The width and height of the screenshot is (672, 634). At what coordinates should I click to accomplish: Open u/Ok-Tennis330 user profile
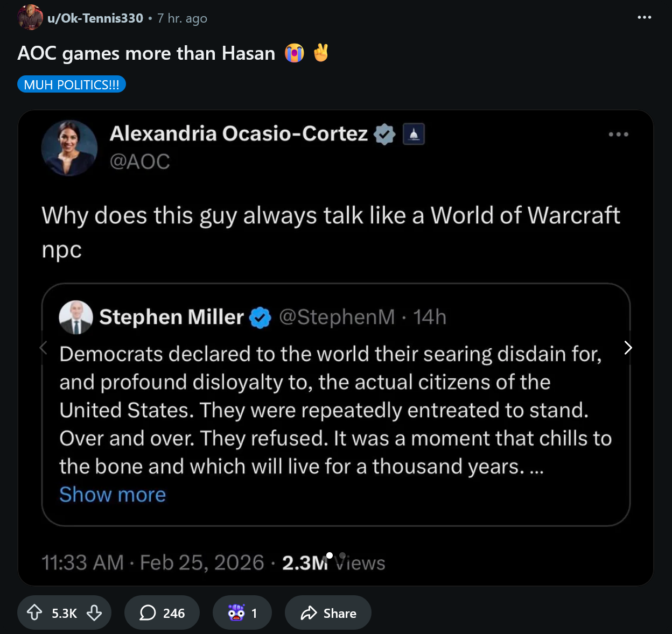coord(95,18)
